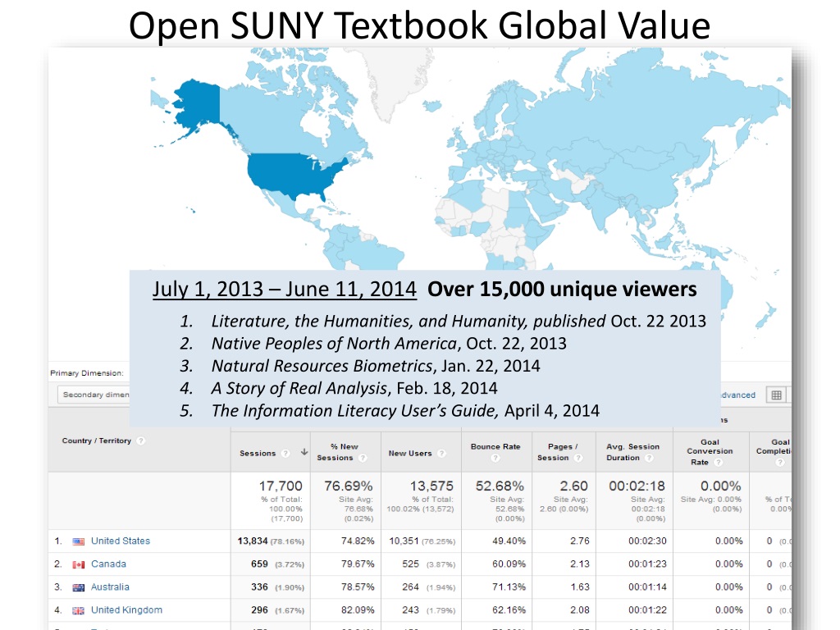840x630 pixels.
Task: Click the average bounce rate 52.68%
Action: (x=500, y=486)
